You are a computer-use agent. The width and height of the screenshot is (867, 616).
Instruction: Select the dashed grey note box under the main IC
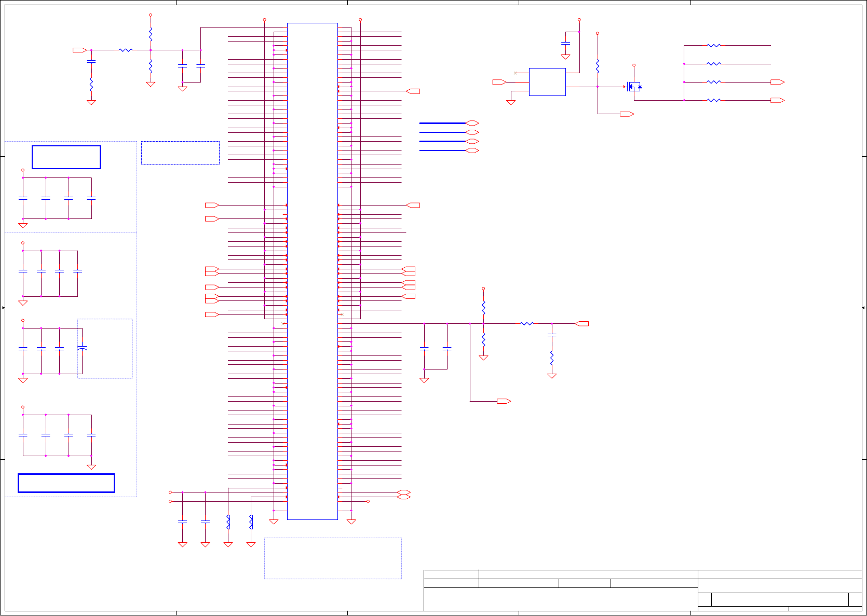click(333, 558)
